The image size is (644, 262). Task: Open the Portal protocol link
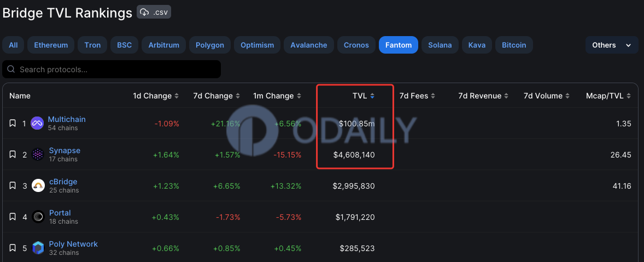pyautogui.click(x=60, y=213)
